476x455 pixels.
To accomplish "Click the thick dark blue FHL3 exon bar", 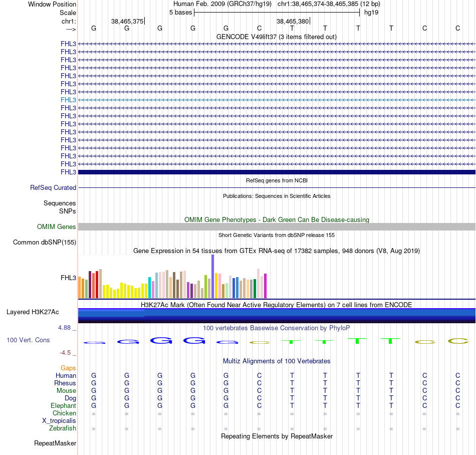I will pyautogui.click(x=276, y=172).
